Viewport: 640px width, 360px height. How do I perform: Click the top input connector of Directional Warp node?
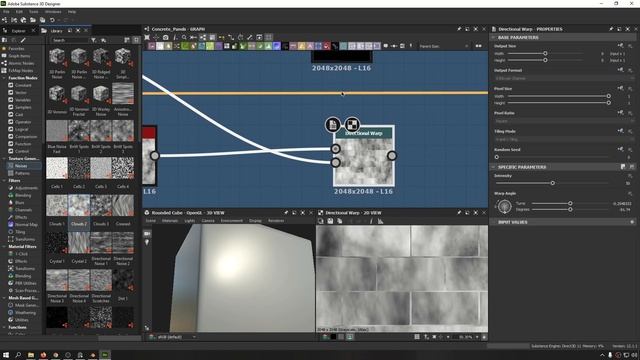point(336,149)
